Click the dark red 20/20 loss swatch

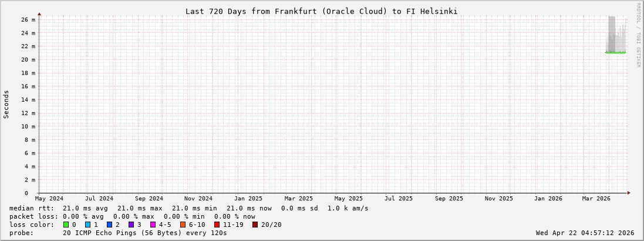255,225
